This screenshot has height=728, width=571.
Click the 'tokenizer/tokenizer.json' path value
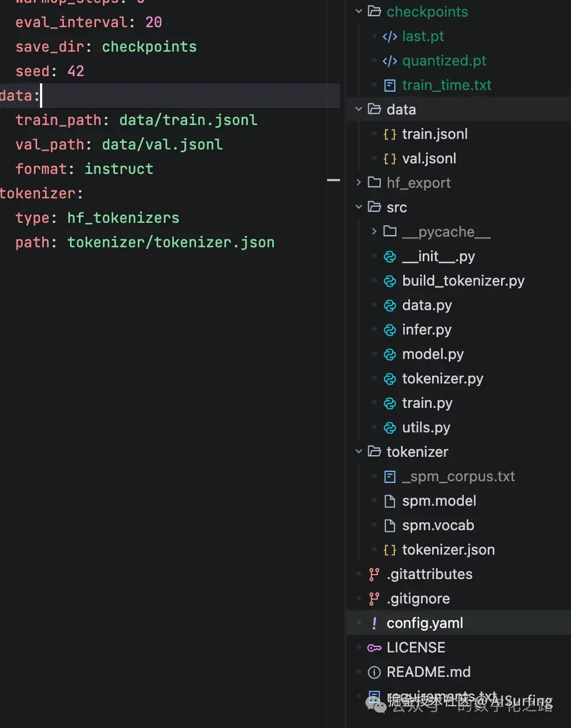[x=171, y=242]
